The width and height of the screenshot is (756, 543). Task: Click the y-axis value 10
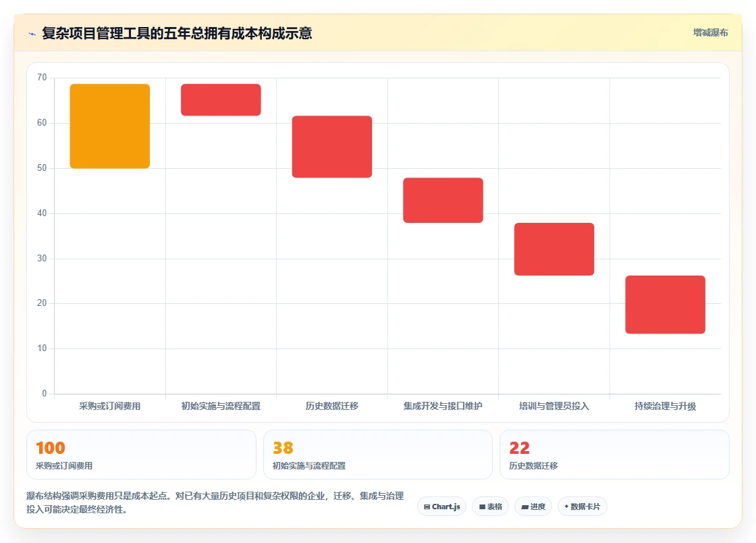coord(42,348)
